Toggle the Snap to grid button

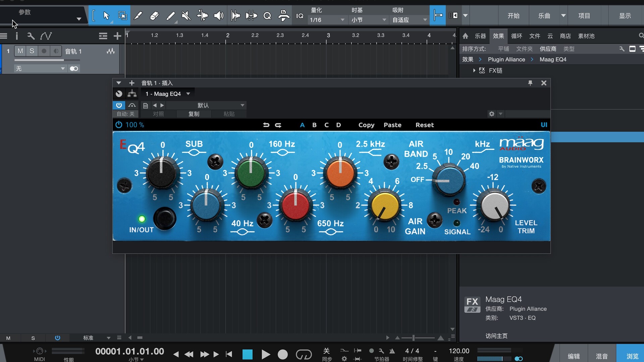pos(438,15)
